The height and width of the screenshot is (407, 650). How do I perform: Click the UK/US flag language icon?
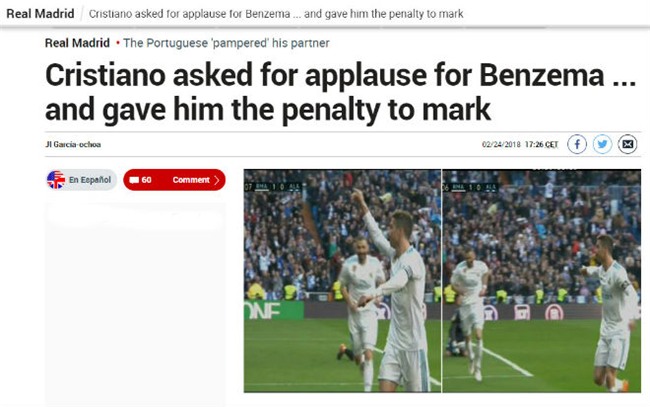[x=56, y=180]
